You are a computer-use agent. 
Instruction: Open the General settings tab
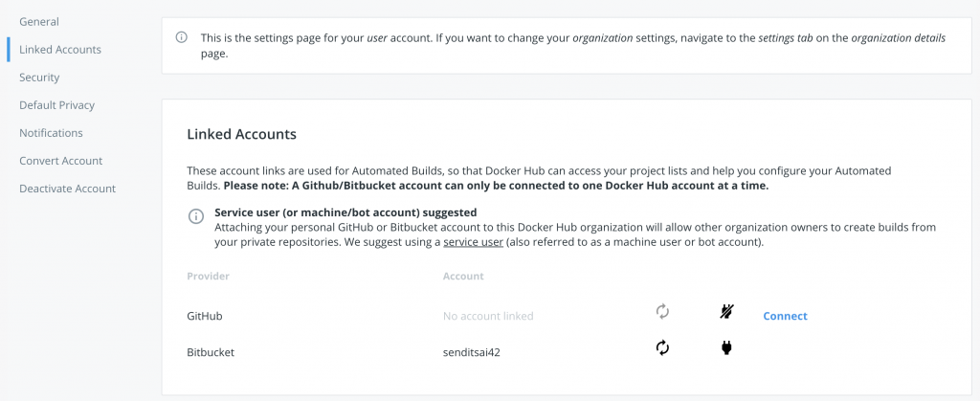pyautogui.click(x=39, y=21)
